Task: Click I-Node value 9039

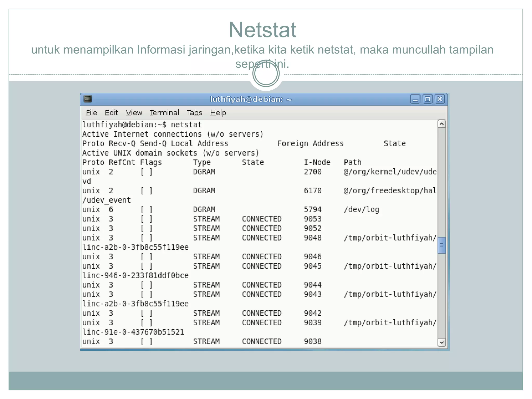Action: tap(313, 323)
